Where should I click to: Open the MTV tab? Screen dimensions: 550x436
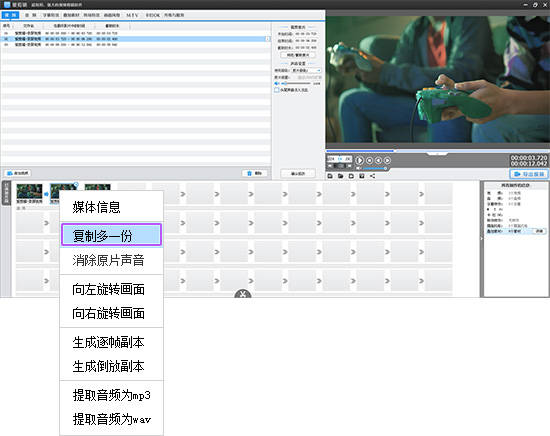click(x=132, y=15)
